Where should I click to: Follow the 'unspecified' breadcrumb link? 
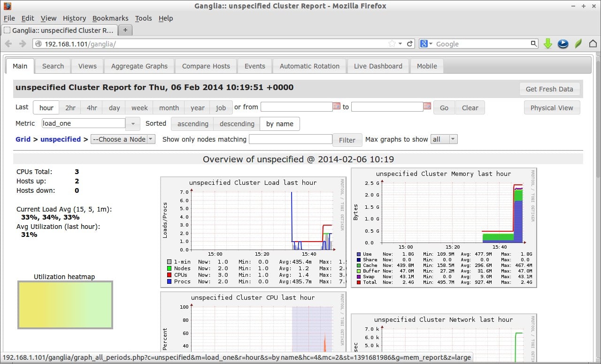tap(61, 139)
